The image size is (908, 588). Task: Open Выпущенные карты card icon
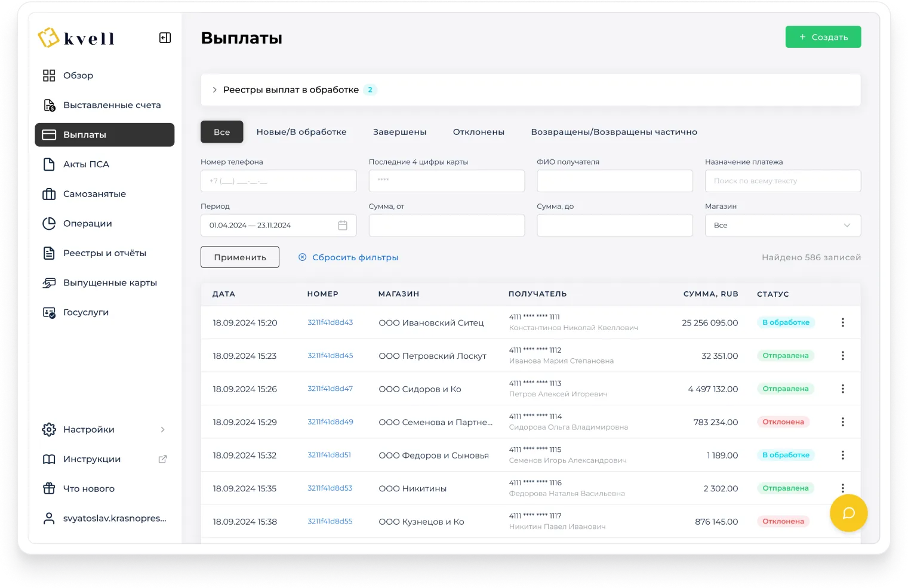click(x=49, y=283)
